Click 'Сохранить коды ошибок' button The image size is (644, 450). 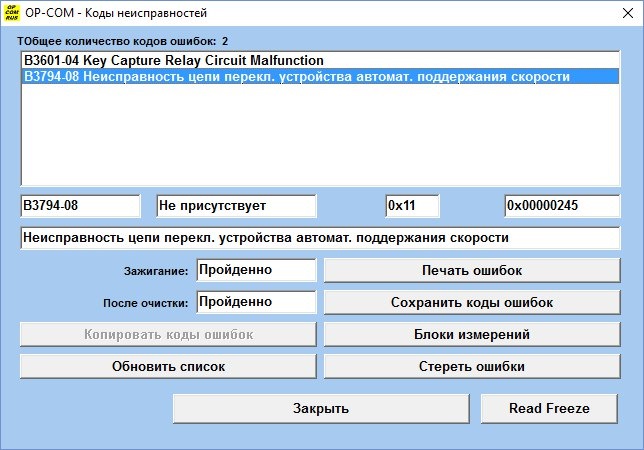[472, 302]
